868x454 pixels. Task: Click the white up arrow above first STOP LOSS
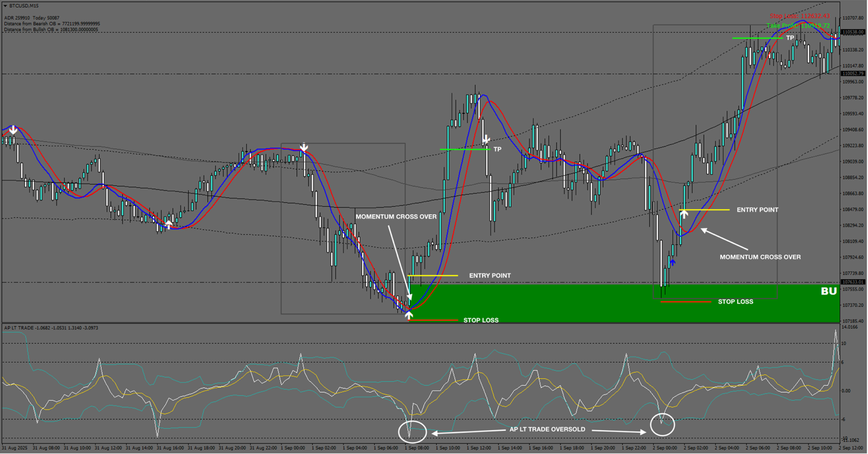click(409, 316)
